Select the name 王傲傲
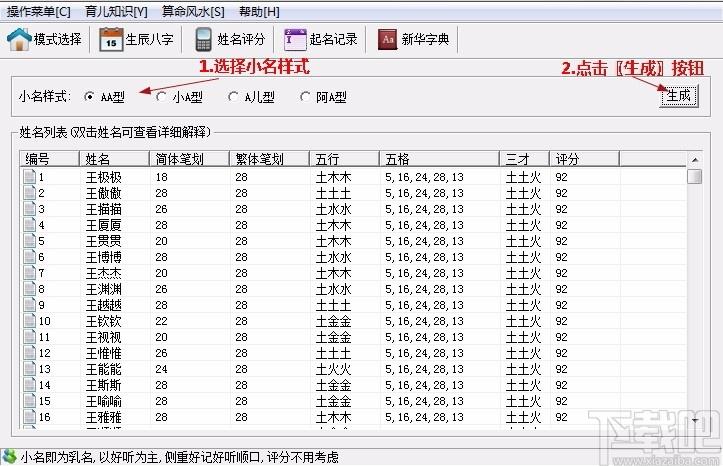 coord(104,193)
